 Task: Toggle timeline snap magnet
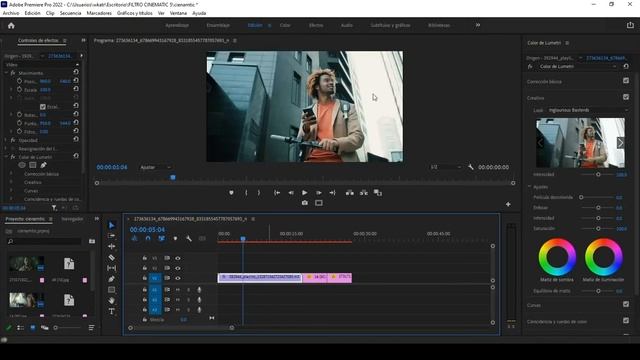(148, 238)
